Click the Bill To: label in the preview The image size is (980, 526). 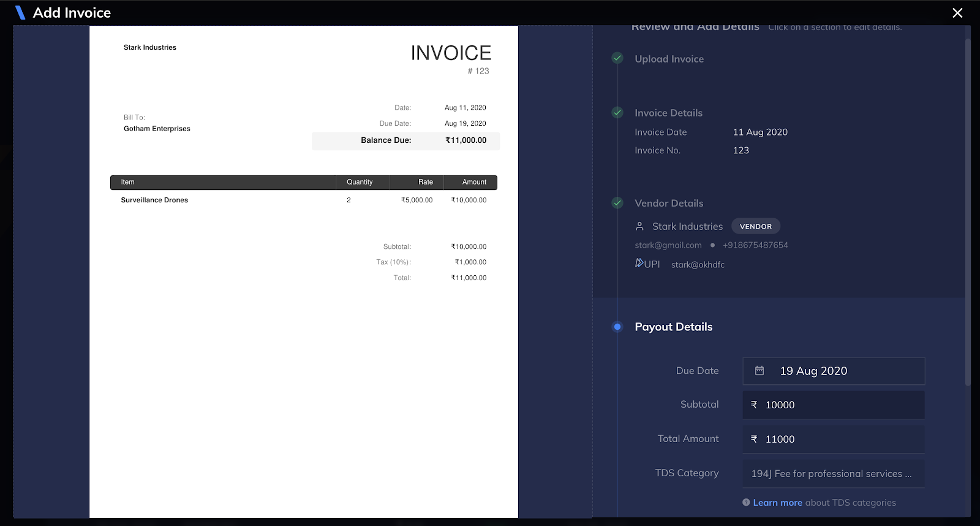point(134,117)
